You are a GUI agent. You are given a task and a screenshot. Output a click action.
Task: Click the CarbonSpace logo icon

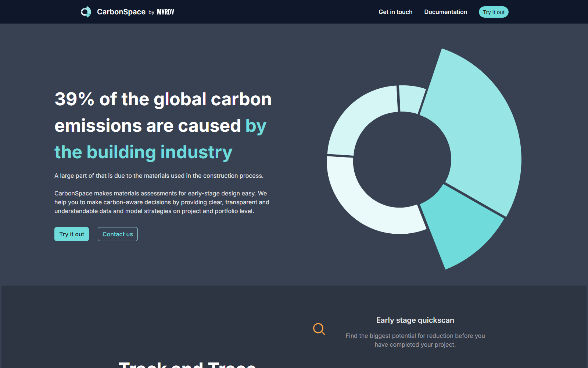point(86,12)
